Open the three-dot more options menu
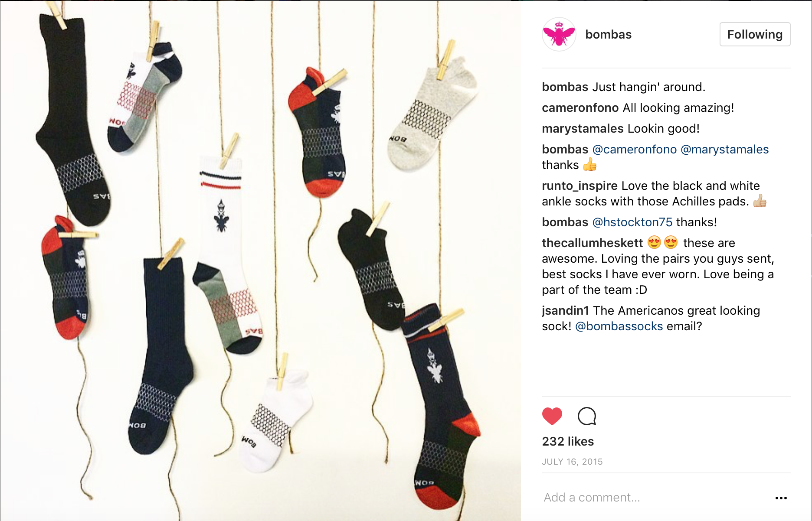The width and height of the screenshot is (812, 521). coord(781,498)
